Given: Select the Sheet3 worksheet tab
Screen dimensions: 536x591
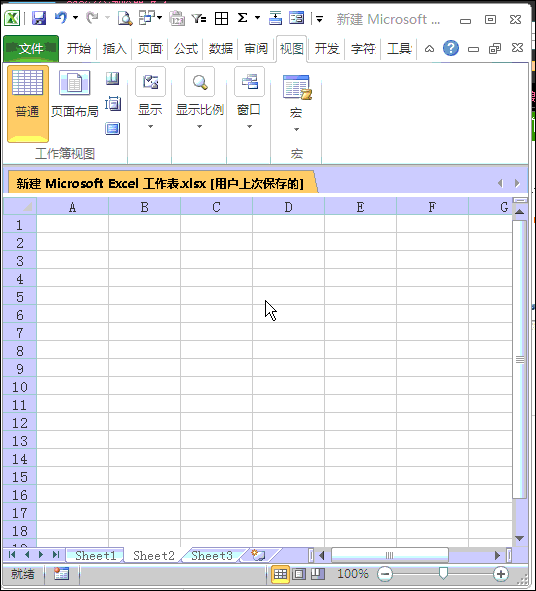Looking at the screenshot, I should point(212,556).
